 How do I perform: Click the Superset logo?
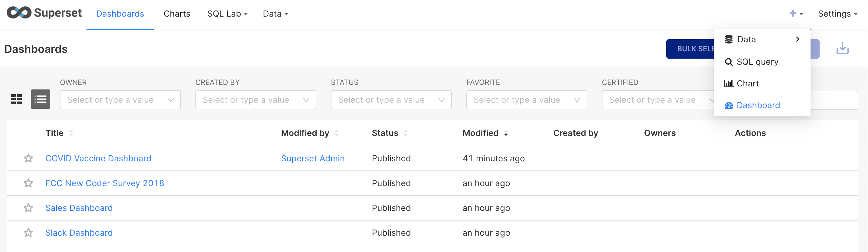[44, 13]
